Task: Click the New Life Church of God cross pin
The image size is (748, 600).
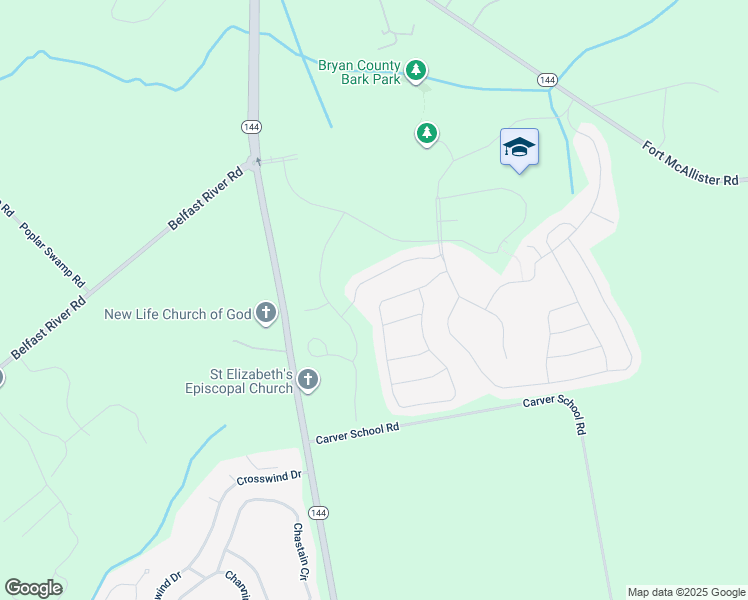Action: [x=266, y=313]
